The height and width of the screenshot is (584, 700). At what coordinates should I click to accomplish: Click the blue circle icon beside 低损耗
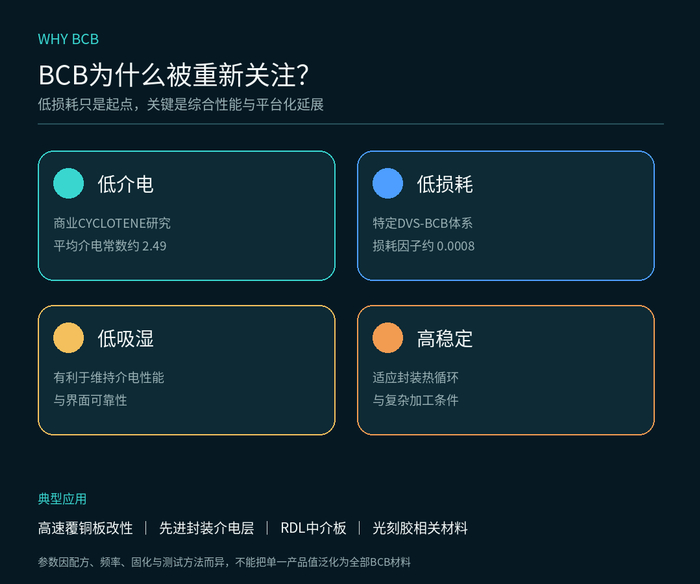pos(388,183)
